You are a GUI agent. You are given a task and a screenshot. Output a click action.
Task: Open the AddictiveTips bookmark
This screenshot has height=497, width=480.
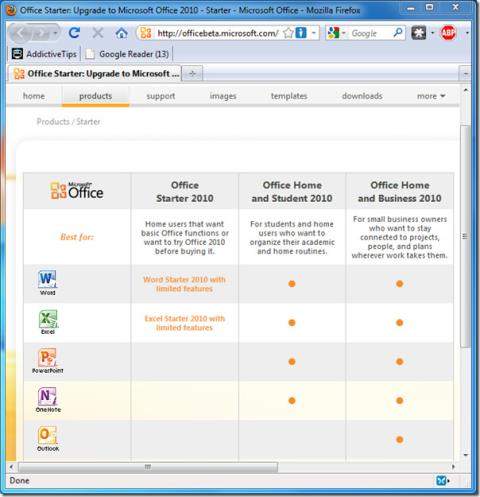[x=44, y=54]
